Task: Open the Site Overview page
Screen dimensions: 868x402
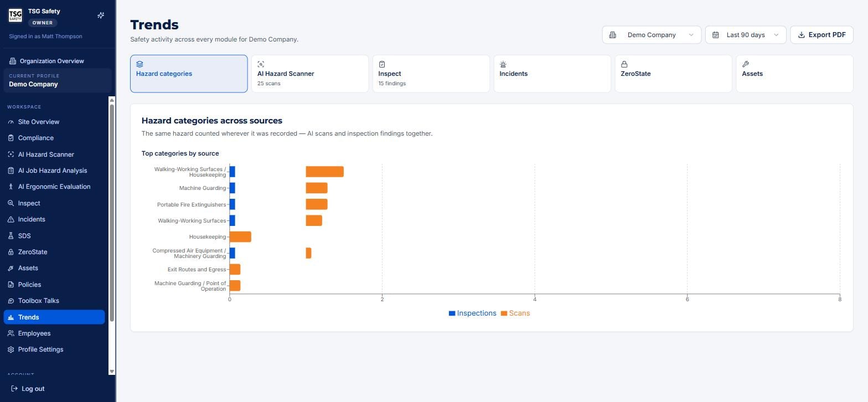Action: click(x=54, y=122)
